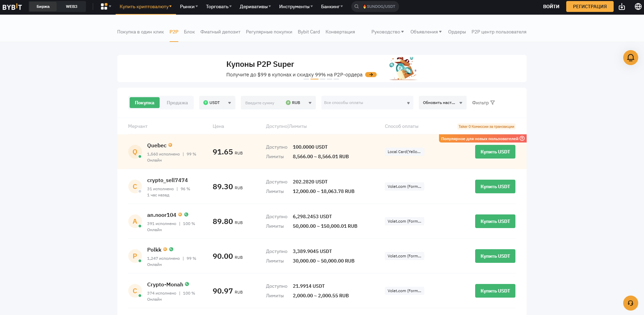Select the Биржа toggle
The image size is (644, 315).
[x=43, y=6]
